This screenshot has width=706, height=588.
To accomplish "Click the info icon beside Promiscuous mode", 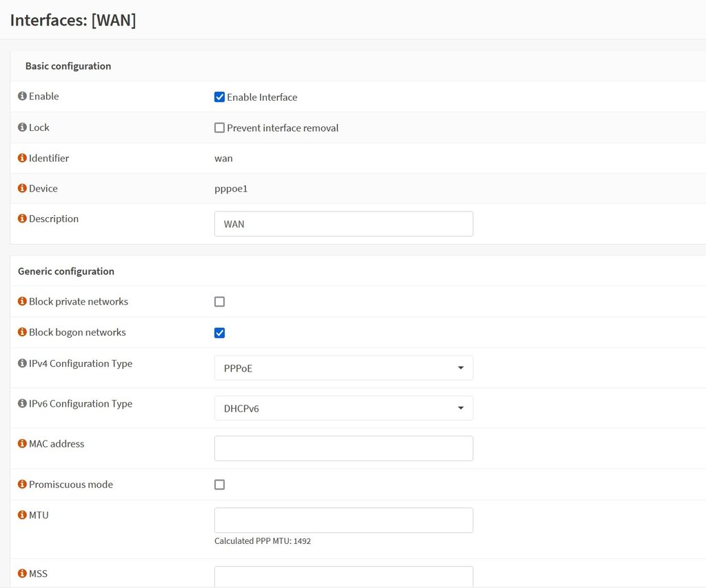I will [x=22, y=484].
